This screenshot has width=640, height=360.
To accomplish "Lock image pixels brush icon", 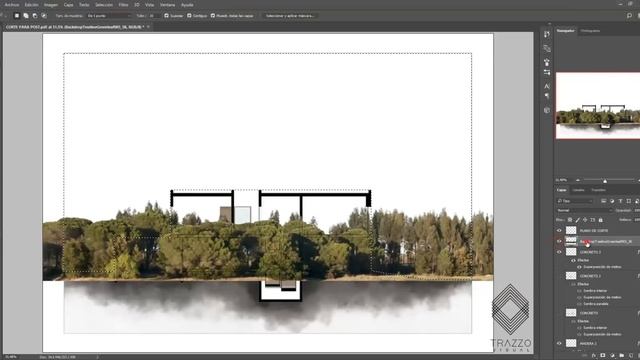I will [578, 220].
